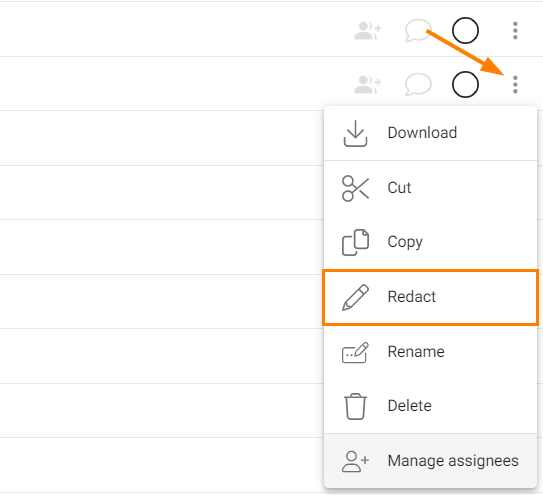The width and height of the screenshot is (543, 495).
Task: Click the trash can icon
Action: (x=355, y=406)
